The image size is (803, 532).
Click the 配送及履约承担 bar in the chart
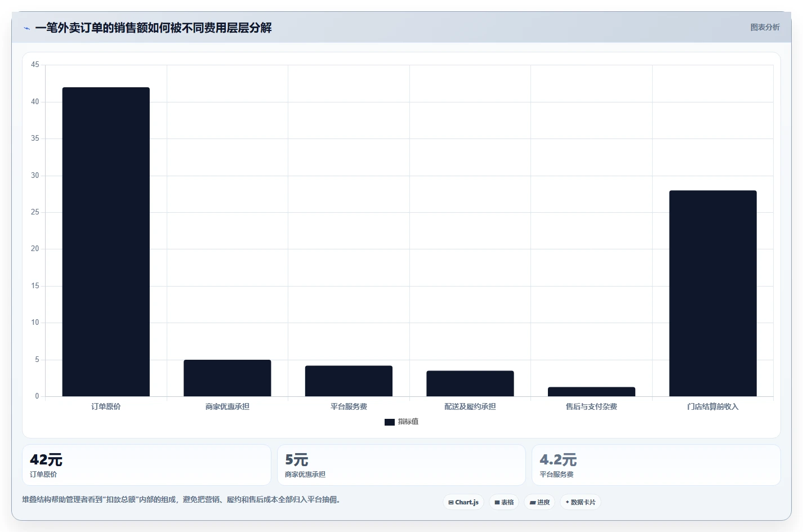coord(470,383)
